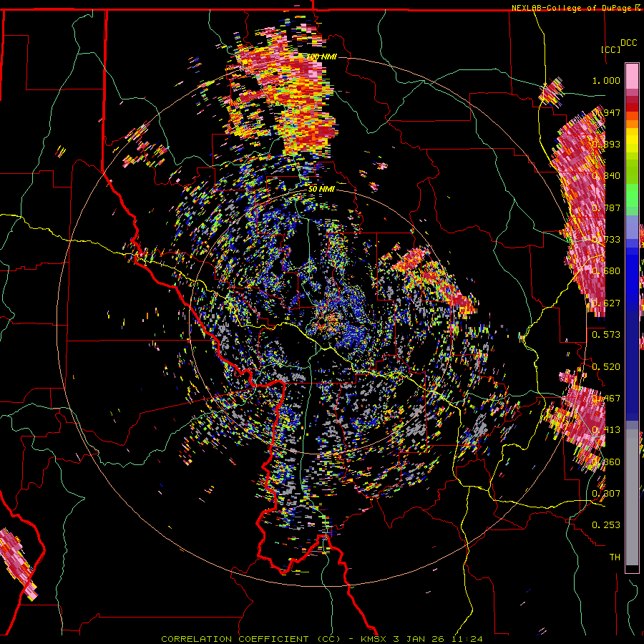This screenshot has height=644, width=644.
Task: Select the 0.573 legend value
Action: (606, 335)
